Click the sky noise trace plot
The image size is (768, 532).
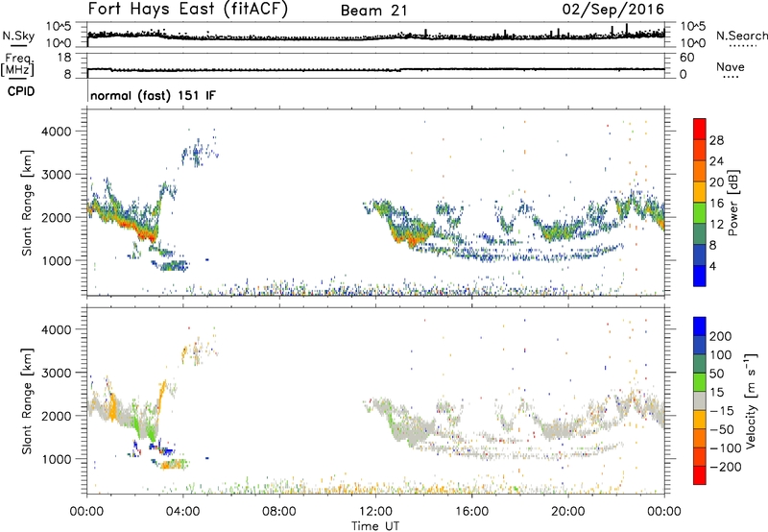tap(375, 36)
